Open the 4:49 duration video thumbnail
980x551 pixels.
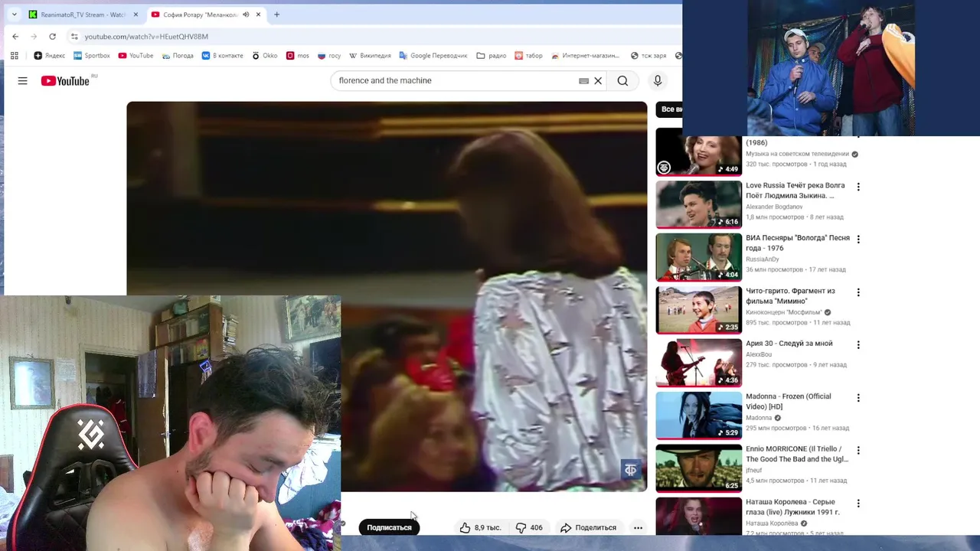pos(698,152)
